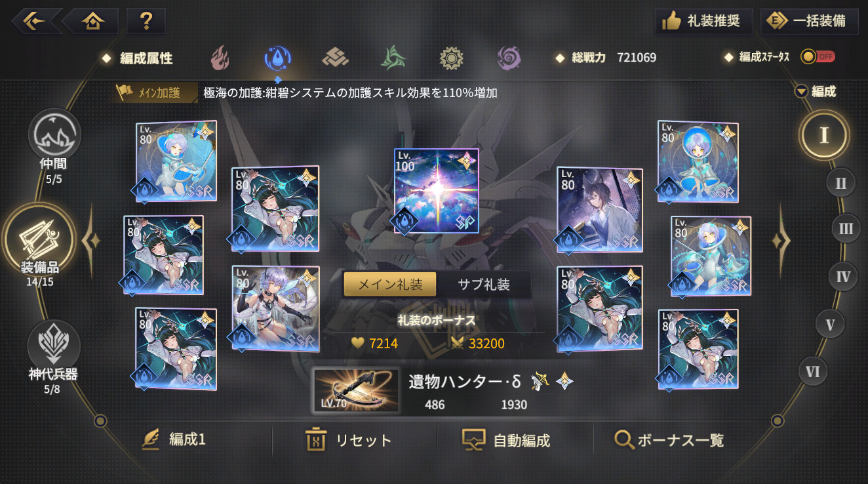Expand the 編成 dropdown arrow
This screenshot has height=484, width=868.
click(x=800, y=92)
